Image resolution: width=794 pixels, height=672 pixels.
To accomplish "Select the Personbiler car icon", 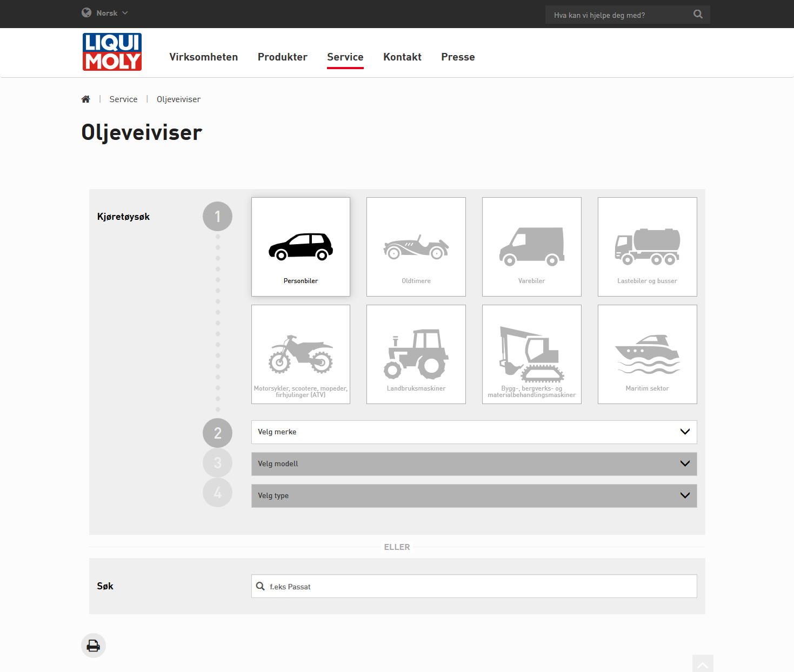I will (x=301, y=247).
